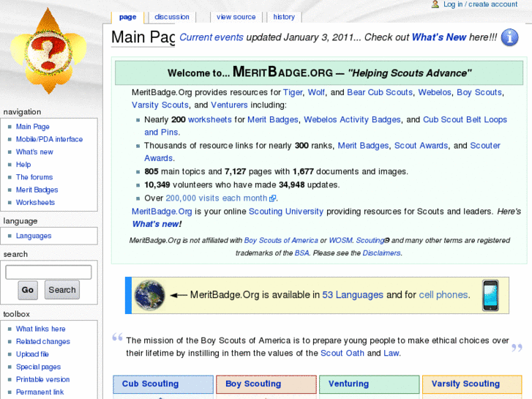Screen dimensions: 532x399
Task: Open Printable version link
Action: [x=42, y=379]
